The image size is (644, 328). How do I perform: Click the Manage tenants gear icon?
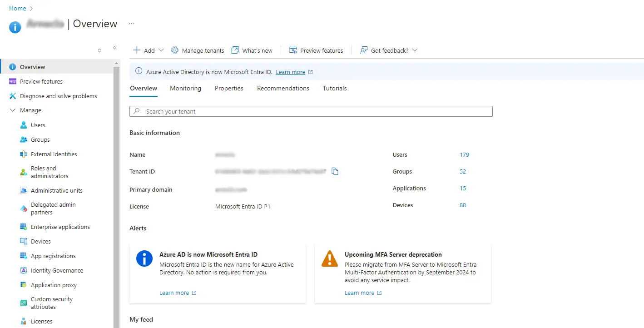click(175, 50)
